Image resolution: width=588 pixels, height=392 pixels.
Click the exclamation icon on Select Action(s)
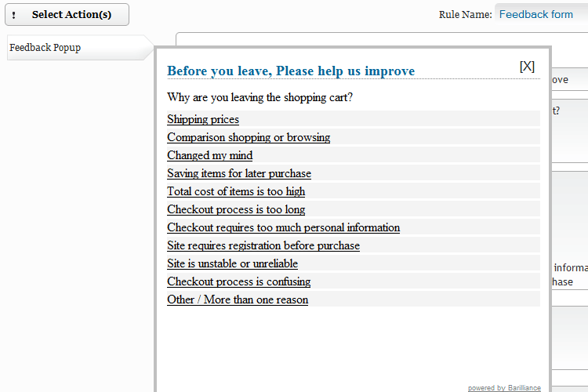[14, 15]
